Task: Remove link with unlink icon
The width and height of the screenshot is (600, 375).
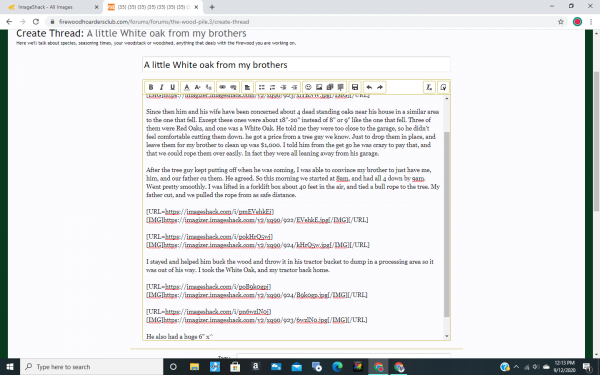Action: [x=233, y=87]
